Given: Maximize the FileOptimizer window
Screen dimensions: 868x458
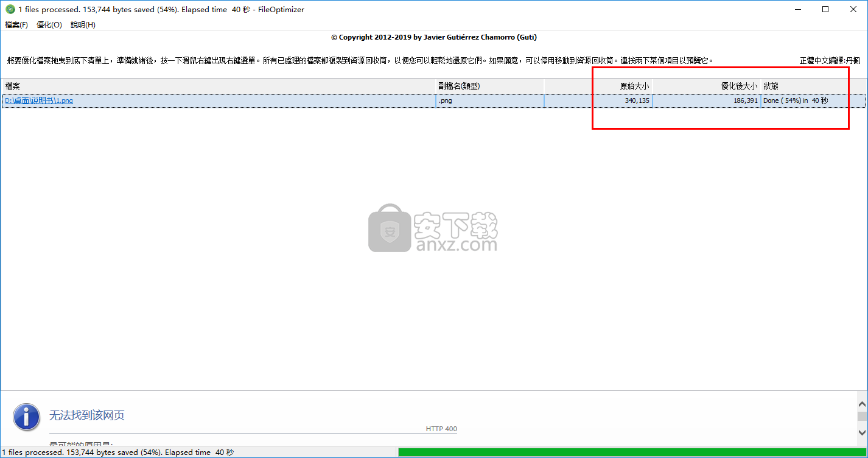Looking at the screenshot, I should (825, 9).
